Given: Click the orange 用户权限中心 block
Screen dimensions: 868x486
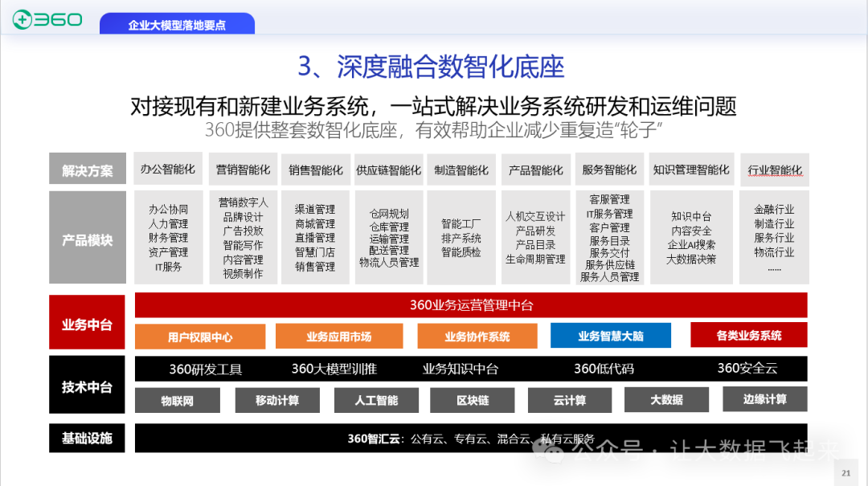Looking at the screenshot, I should 200,337.
